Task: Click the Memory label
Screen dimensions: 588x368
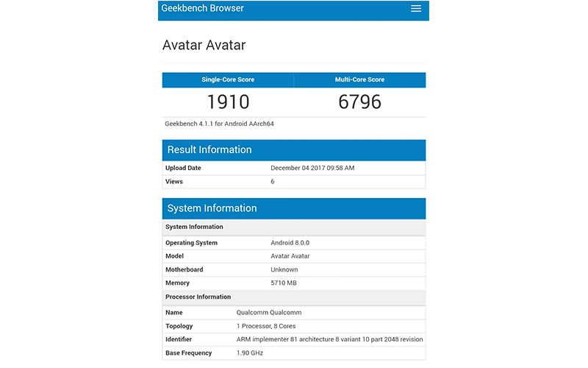Action: 177,283
